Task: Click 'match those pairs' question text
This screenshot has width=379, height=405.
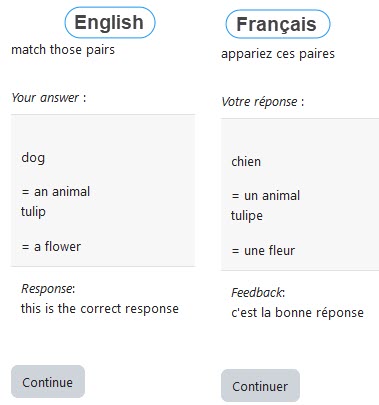Action: tap(63, 50)
